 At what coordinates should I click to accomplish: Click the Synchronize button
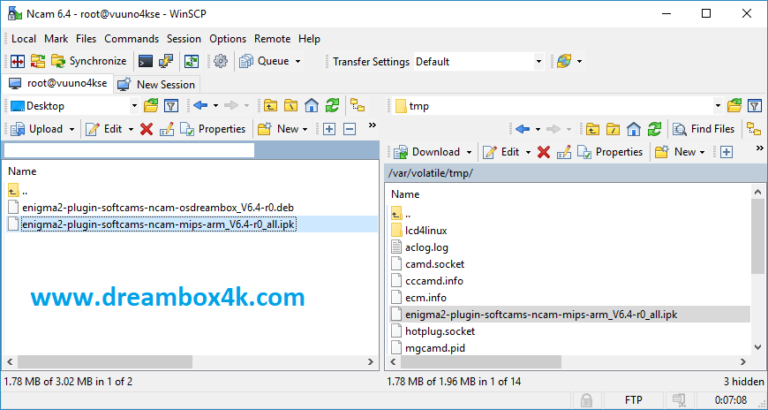89,61
